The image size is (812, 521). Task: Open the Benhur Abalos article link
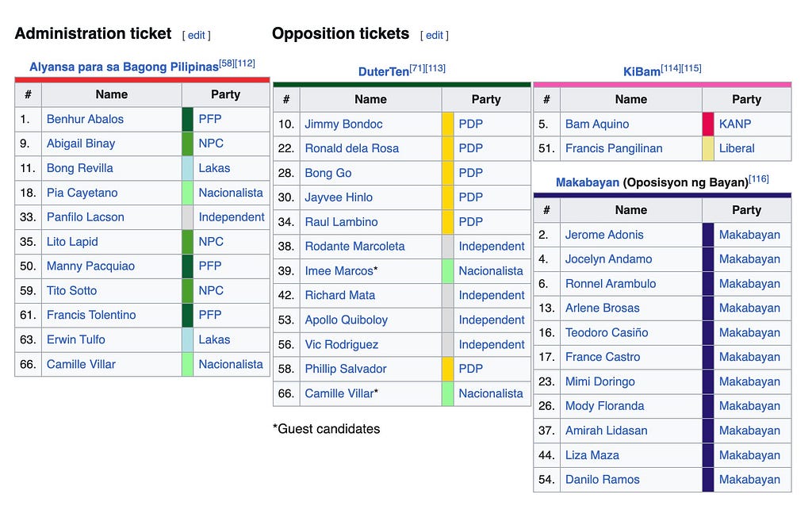(x=85, y=119)
